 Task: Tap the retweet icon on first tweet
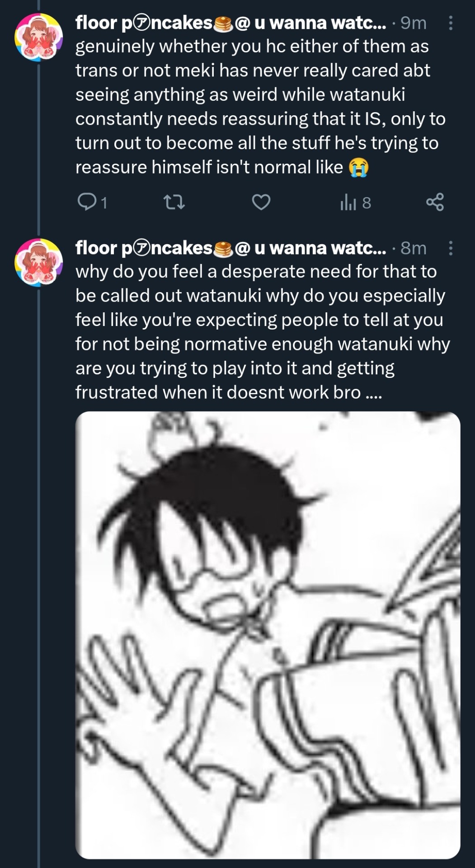[x=174, y=202]
